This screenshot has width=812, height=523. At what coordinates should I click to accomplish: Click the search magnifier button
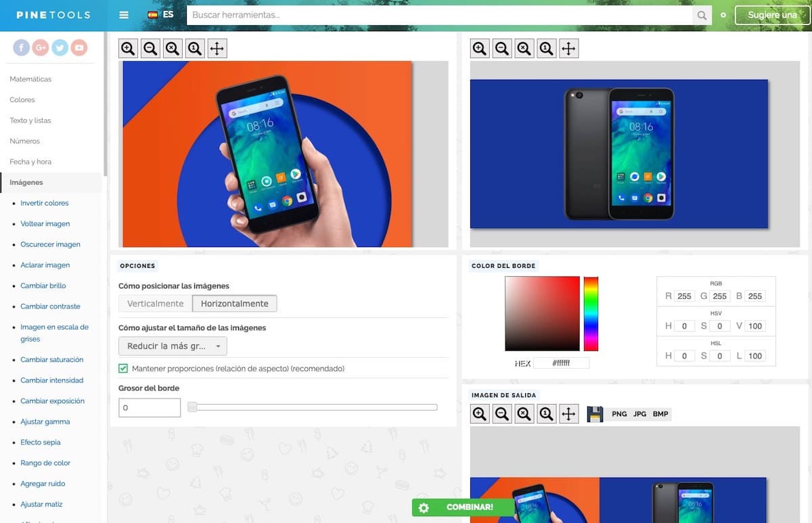tap(702, 16)
